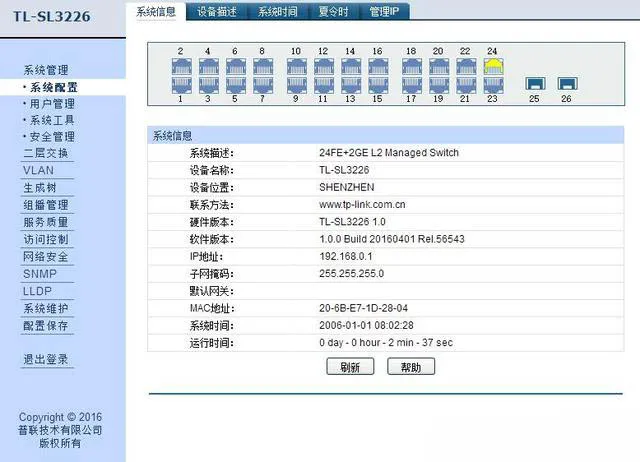Click port 13 icon

[351, 85]
